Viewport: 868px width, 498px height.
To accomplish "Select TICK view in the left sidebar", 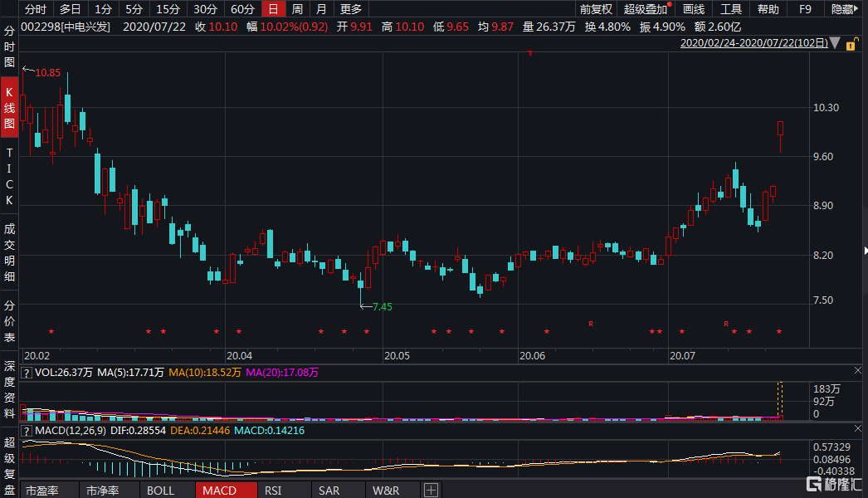I will (x=8, y=175).
